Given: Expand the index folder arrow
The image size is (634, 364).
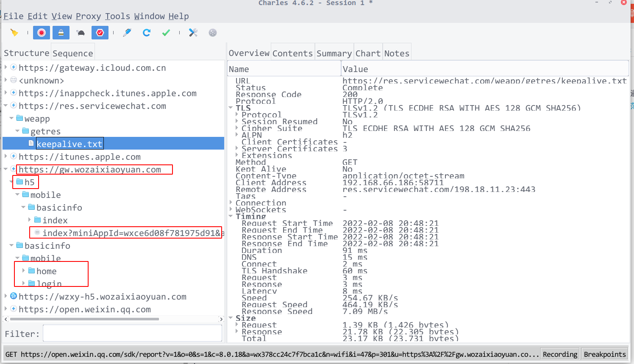Looking at the screenshot, I should 30,220.
